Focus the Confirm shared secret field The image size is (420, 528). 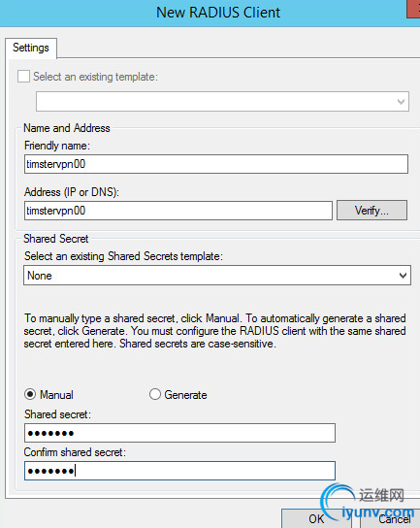pyautogui.click(x=179, y=471)
